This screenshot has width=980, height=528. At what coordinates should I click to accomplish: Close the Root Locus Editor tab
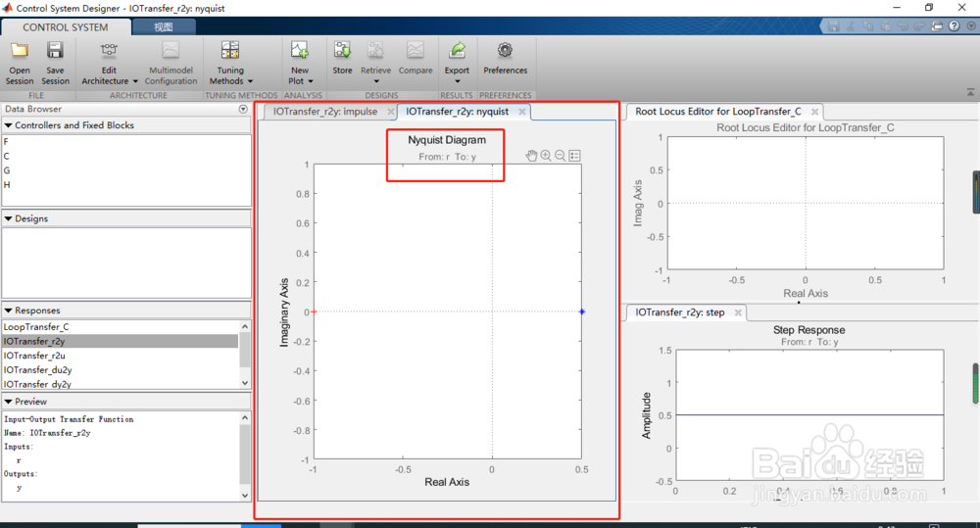point(814,112)
